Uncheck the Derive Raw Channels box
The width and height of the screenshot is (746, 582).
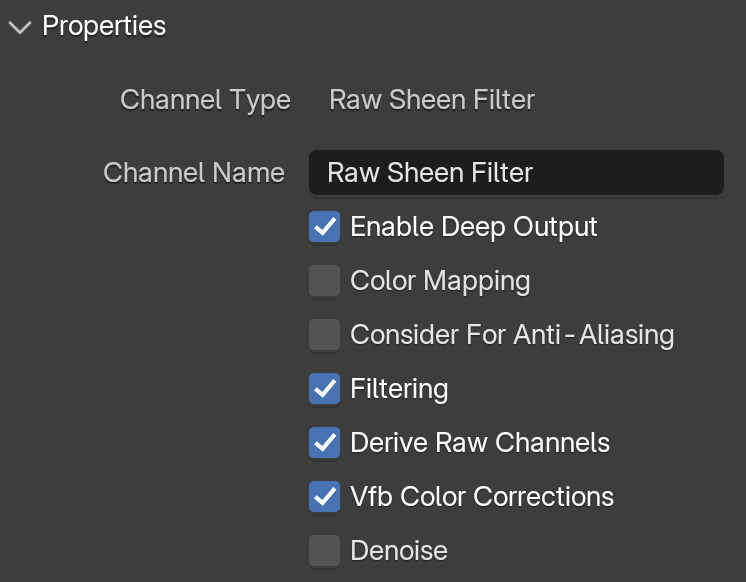click(x=324, y=443)
